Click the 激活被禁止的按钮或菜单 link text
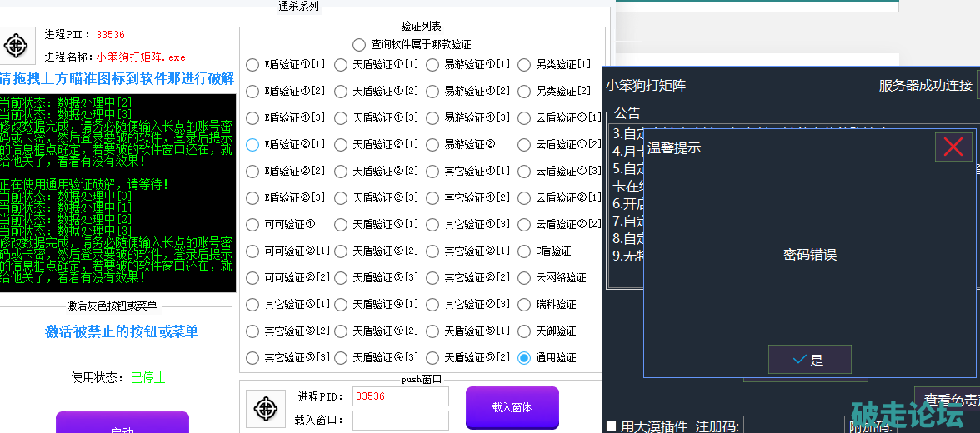 pos(122,332)
